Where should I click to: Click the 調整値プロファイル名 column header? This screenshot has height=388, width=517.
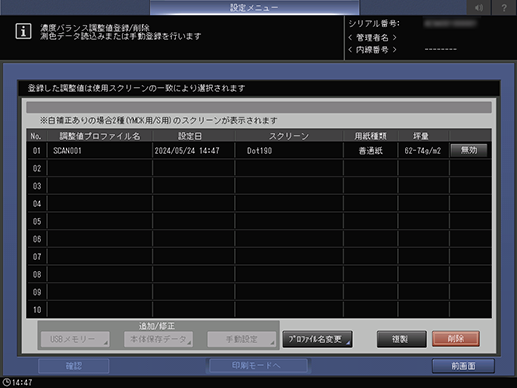[100, 136]
